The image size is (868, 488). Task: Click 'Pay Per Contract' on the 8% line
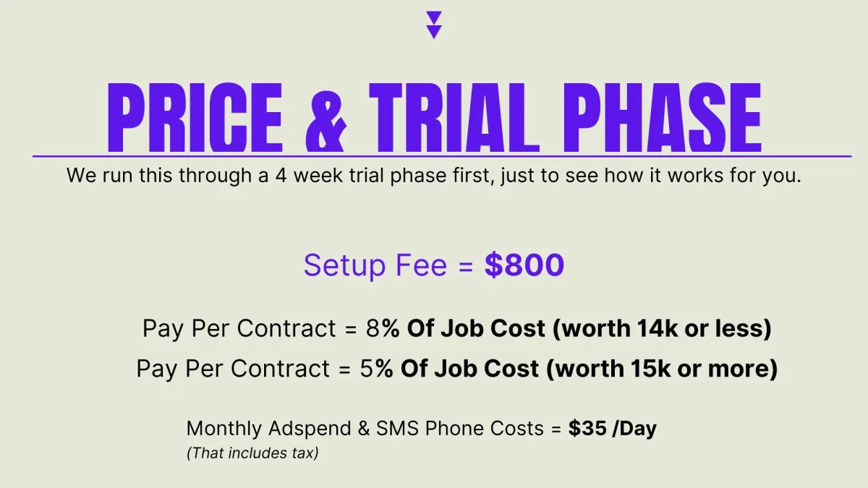click(x=239, y=329)
